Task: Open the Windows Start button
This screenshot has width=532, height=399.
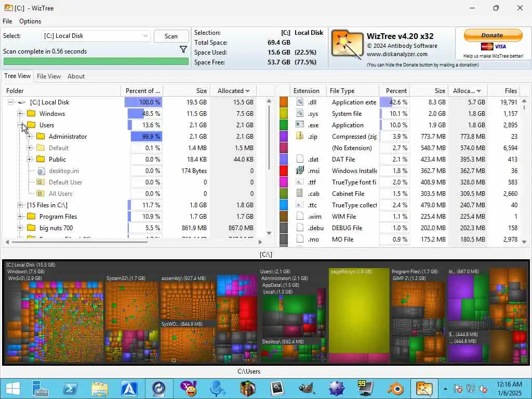Action: pyautogui.click(x=13, y=389)
